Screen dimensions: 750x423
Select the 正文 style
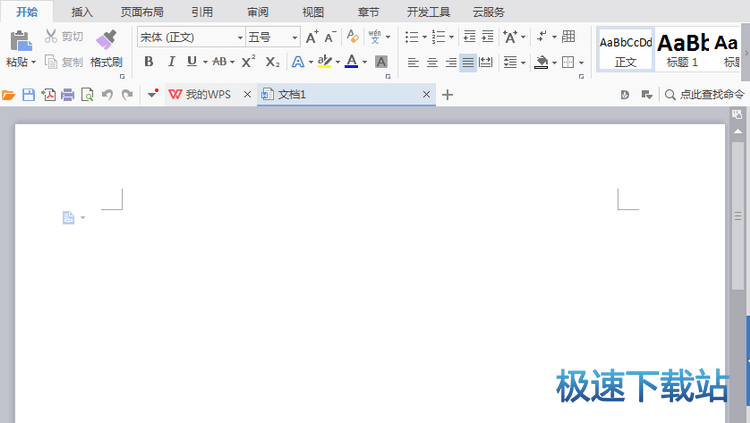coord(626,50)
